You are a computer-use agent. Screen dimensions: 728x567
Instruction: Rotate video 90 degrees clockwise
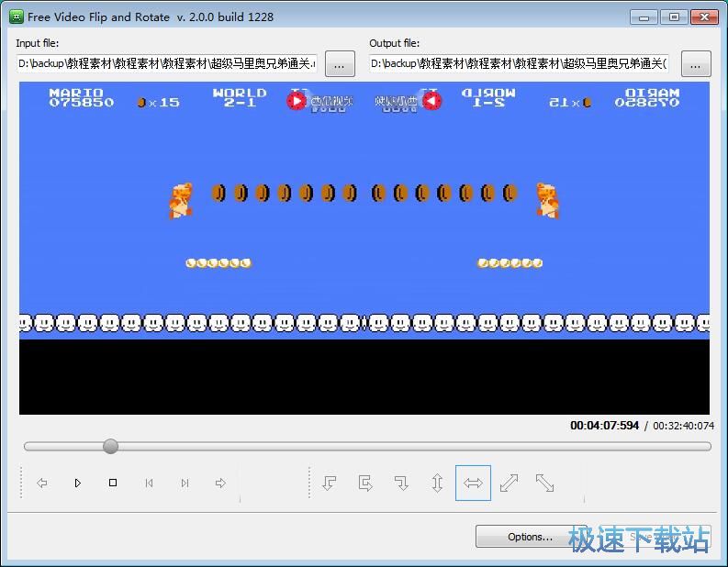401,483
